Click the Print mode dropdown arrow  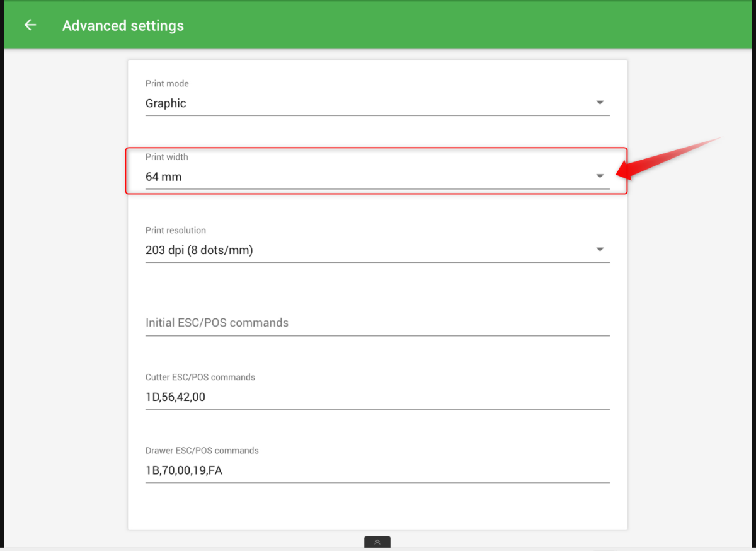point(600,103)
